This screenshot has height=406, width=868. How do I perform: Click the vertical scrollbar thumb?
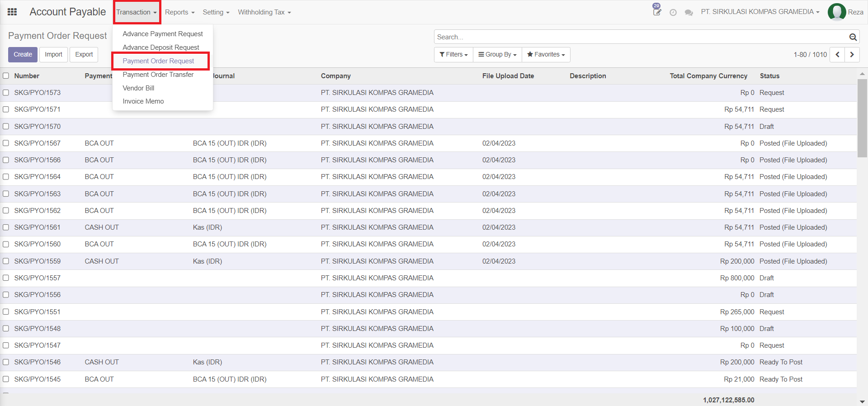862,118
